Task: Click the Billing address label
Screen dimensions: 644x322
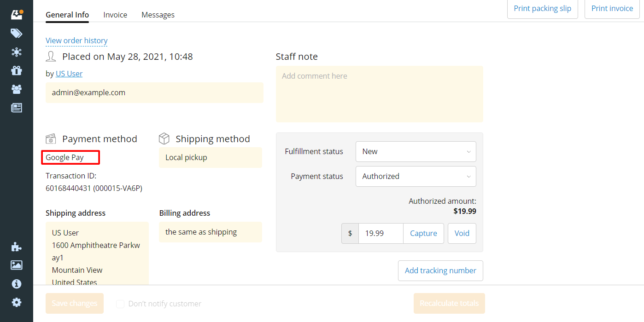Action: point(185,213)
